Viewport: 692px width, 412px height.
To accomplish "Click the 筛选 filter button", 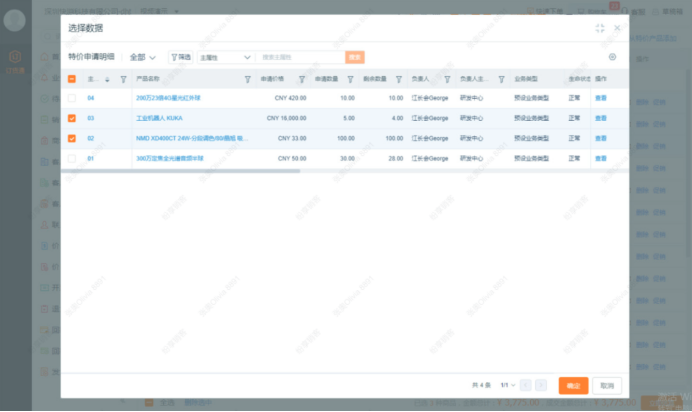I will tap(180, 58).
